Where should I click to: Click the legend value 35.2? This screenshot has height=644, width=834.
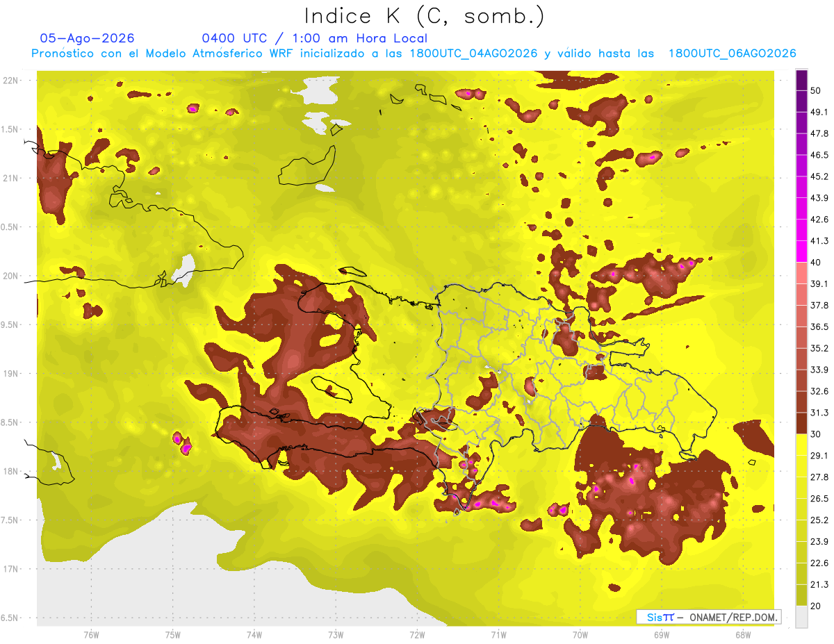coord(819,348)
